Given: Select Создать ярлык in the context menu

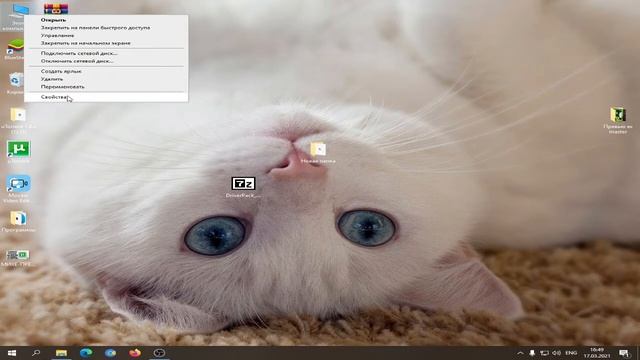Looking at the screenshot, I should [x=61, y=71].
